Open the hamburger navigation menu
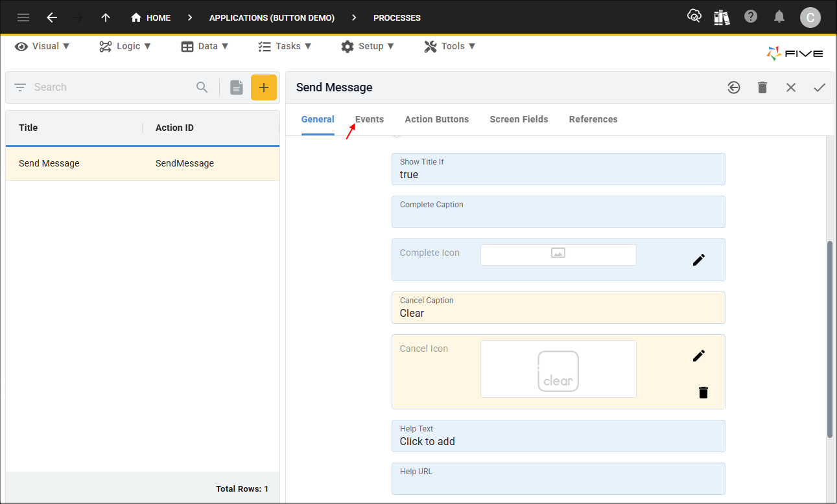837x504 pixels. [23, 17]
